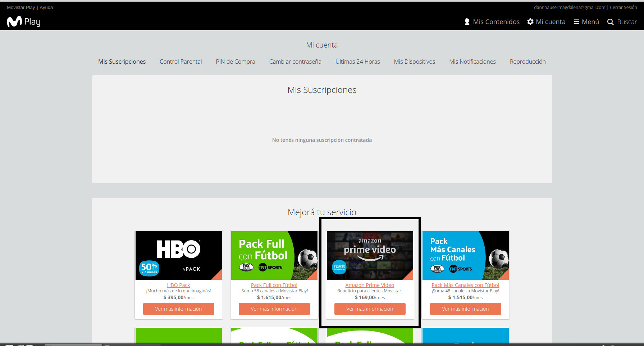The width and height of the screenshot is (644, 346).
Task: Open Mis Contenidos from the user icon
Action: click(467, 22)
